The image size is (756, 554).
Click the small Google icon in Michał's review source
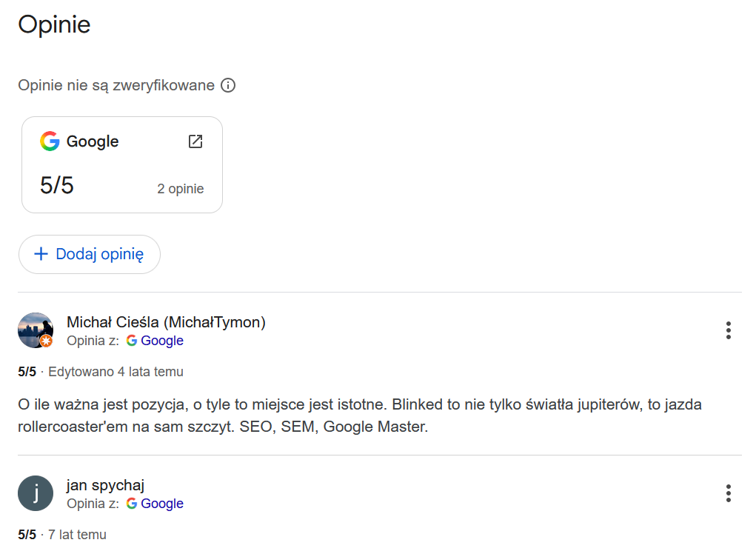coord(132,341)
